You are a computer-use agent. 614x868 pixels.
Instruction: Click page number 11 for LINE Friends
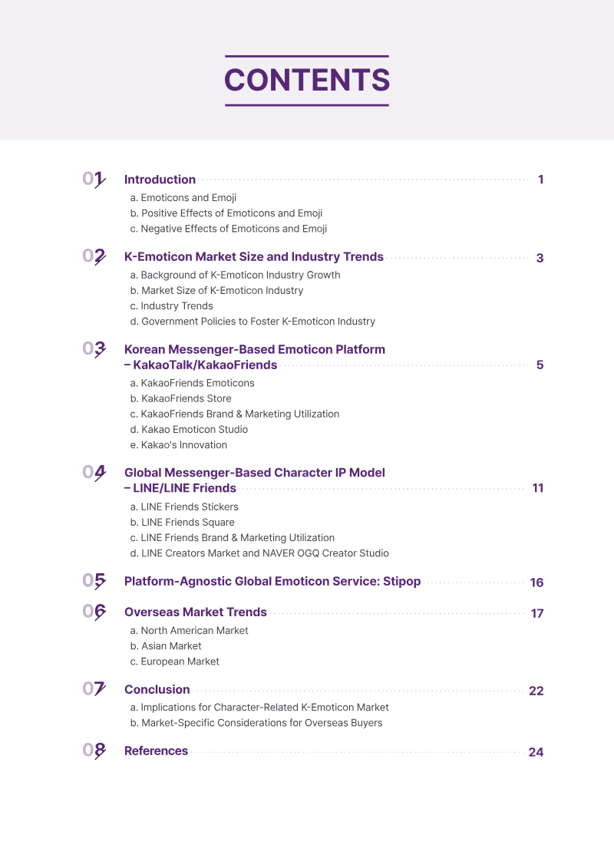click(537, 488)
